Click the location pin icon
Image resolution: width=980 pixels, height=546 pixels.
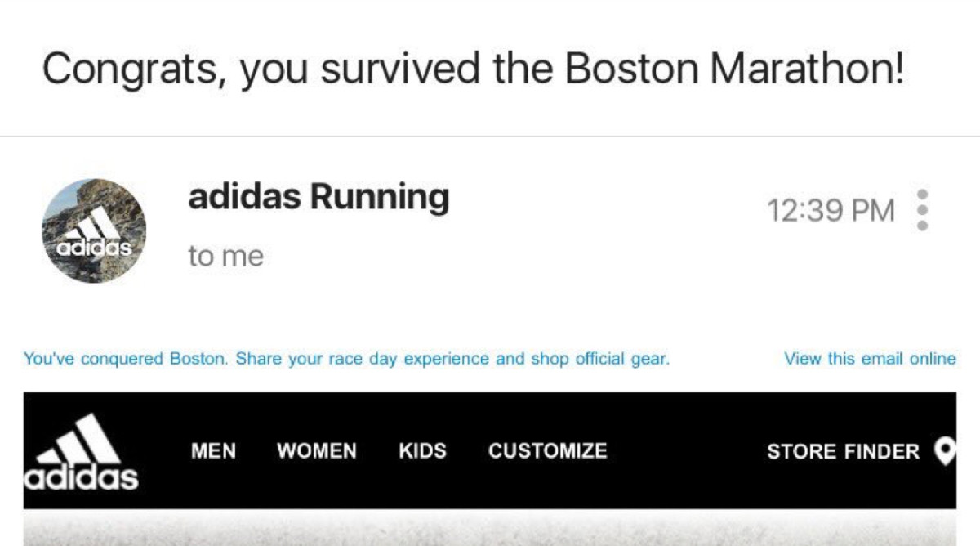click(x=944, y=450)
